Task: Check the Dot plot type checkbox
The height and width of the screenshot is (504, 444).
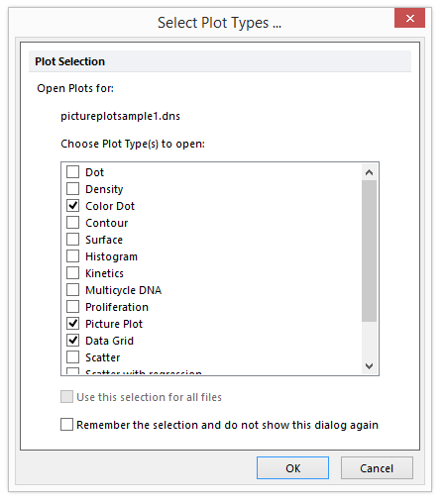Action: pos(73,172)
